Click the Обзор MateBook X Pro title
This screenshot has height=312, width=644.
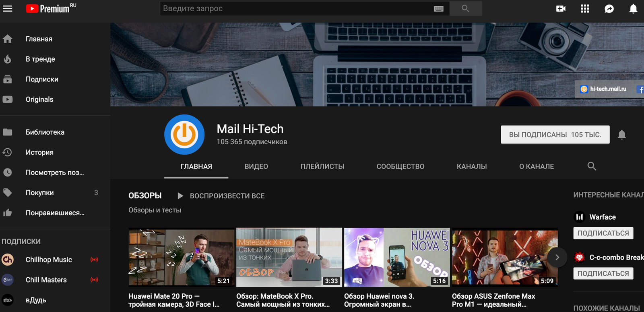coord(283,300)
